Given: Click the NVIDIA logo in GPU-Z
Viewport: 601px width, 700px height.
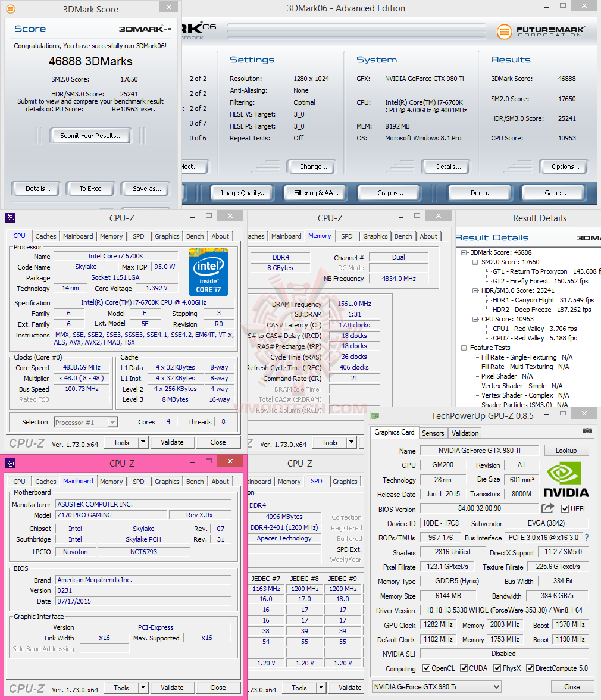Looking at the screenshot, I should tap(566, 480).
